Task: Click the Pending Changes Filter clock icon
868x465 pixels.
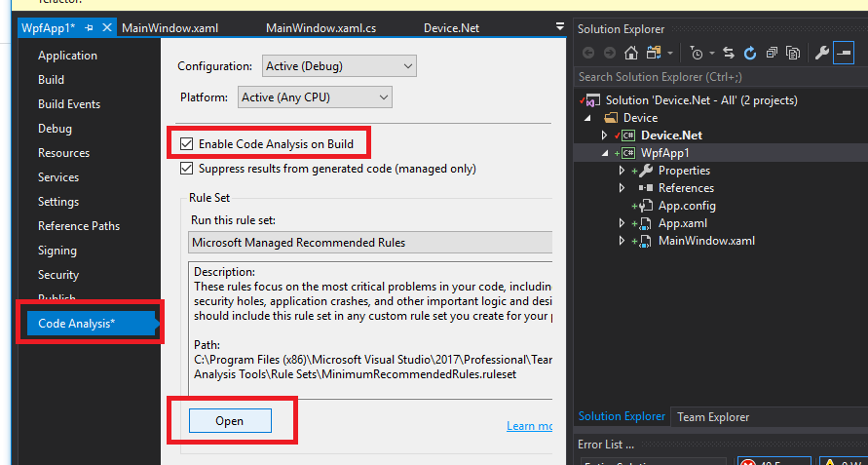Action: [697, 54]
